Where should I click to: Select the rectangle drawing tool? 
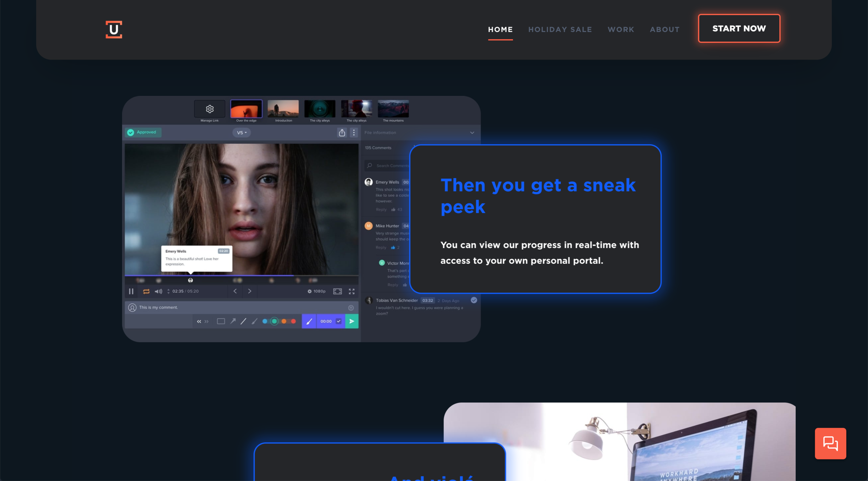[221, 321]
